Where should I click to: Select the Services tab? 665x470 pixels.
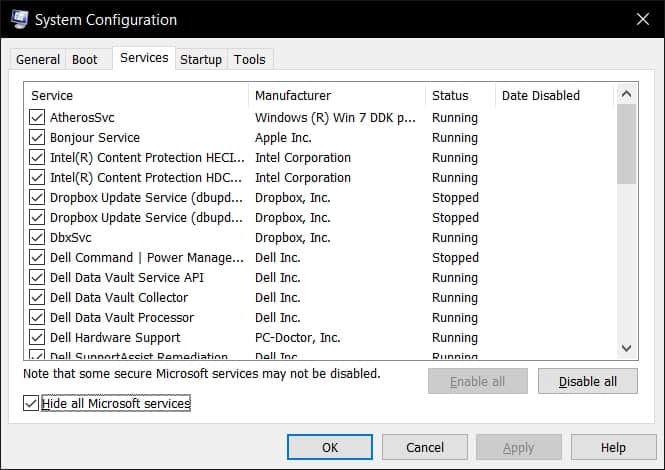(x=144, y=58)
